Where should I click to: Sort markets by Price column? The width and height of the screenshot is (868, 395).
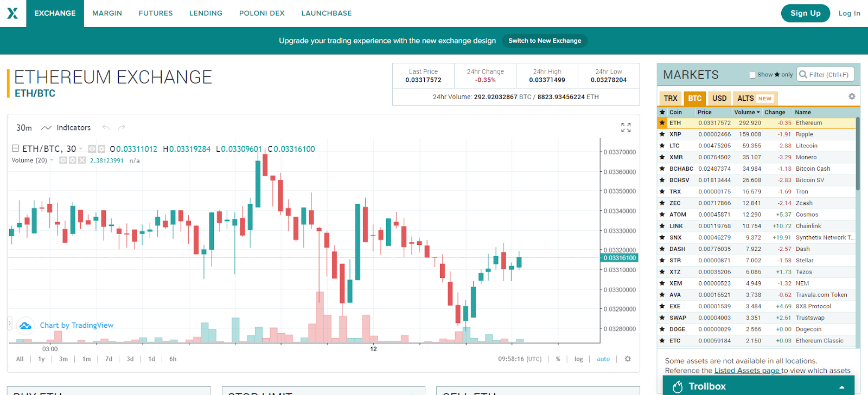point(704,112)
